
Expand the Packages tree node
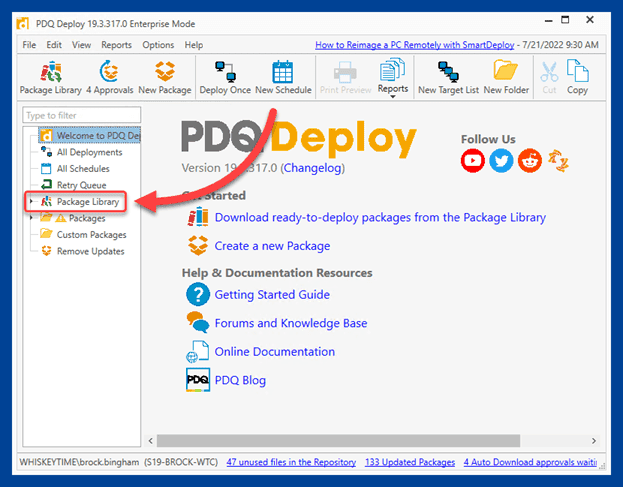(31, 218)
